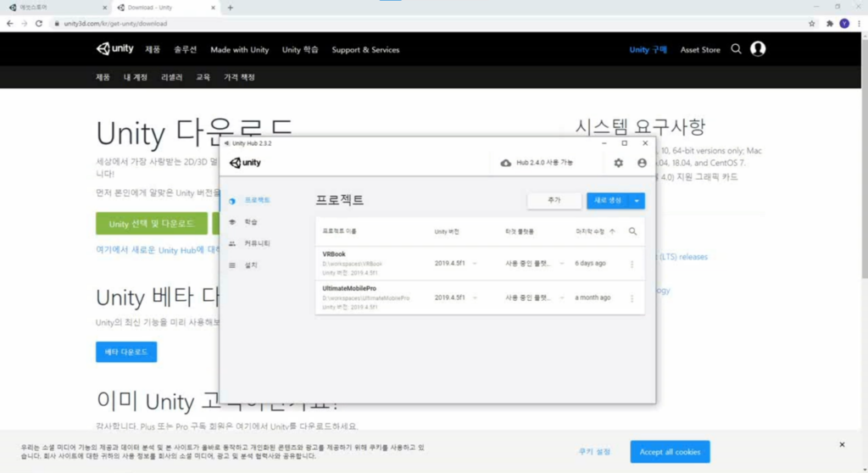Toggle the last modified sort arrow
The width and height of the screenshot is (868, 473).
[612, 231]
